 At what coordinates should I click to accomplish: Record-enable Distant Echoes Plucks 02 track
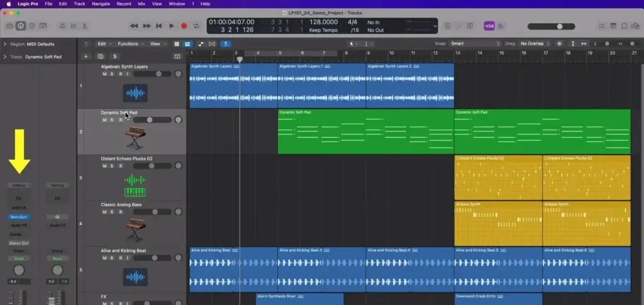coord(120,166)
